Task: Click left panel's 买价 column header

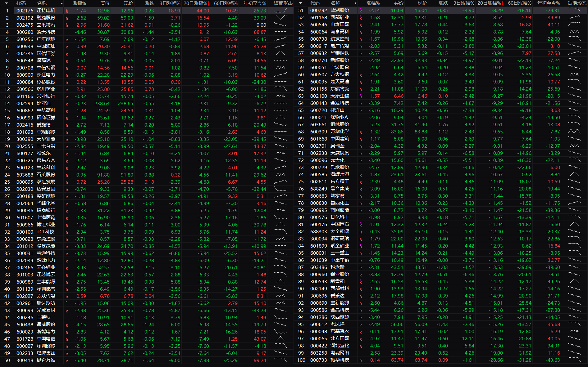Action: coord(105,3)
